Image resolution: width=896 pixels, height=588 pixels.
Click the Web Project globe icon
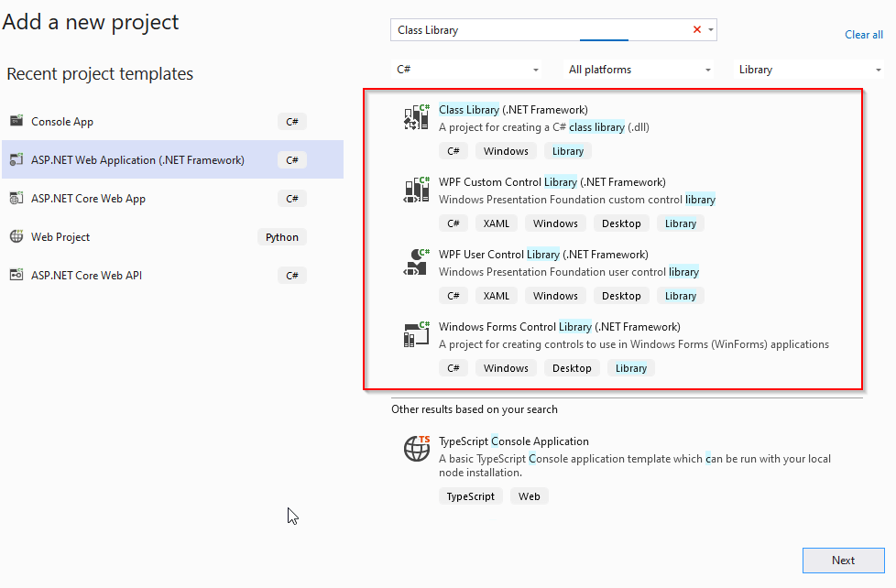(16, 236)
